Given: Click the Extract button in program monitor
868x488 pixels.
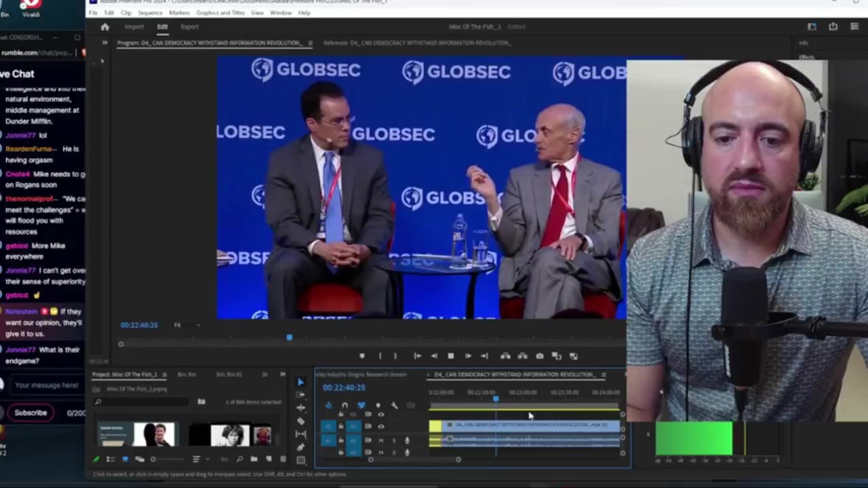Looking at the screenshot, I should coord(522,356).
